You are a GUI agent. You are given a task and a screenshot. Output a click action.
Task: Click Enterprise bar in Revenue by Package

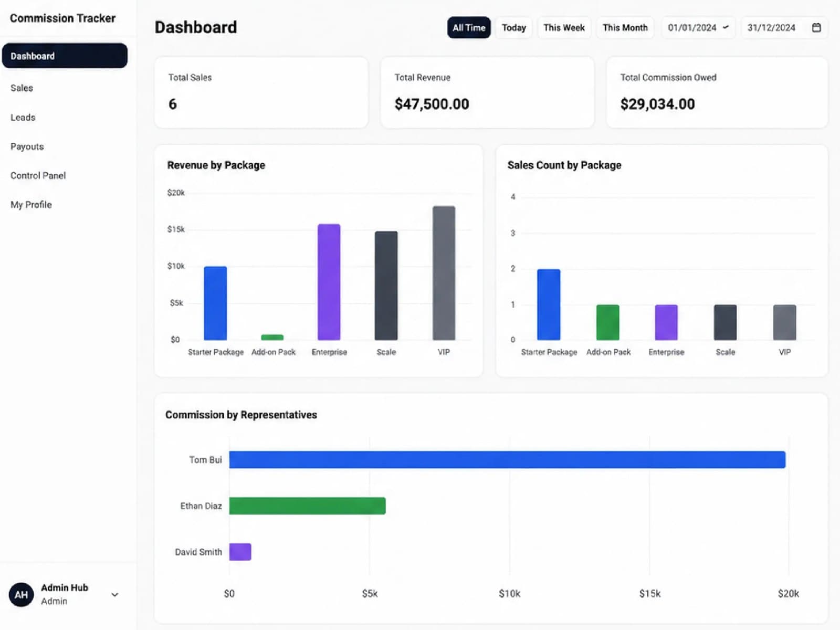pos(329,282)
